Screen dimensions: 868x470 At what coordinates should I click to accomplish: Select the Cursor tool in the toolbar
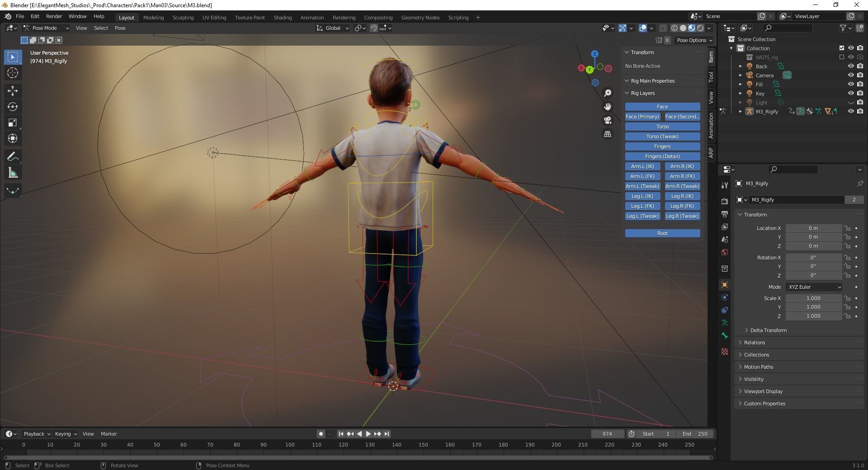pyautogui.click(x=13, y=73)
